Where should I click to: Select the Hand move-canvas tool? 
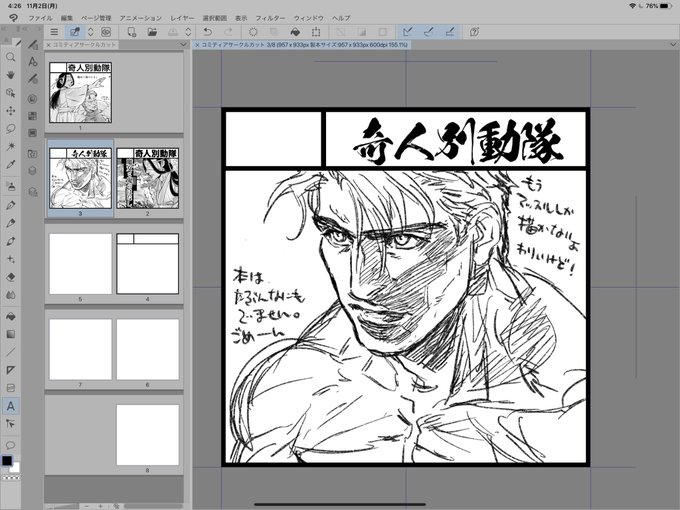[x=10, y=75]
